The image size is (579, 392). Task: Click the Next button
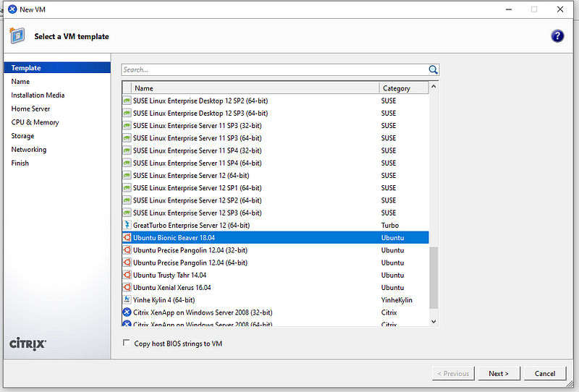coord(499,373)
